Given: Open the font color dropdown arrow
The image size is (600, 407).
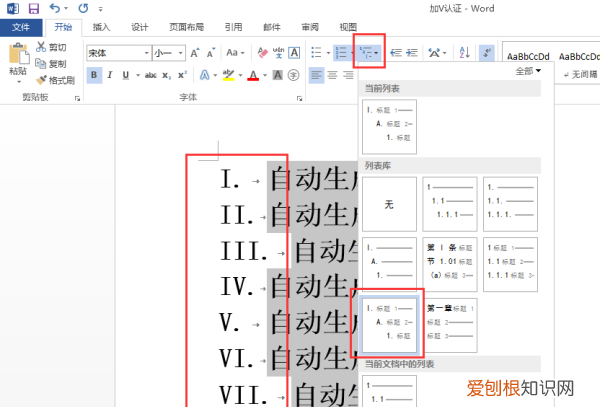Looking at the screenshot, I should click(265, 75).
